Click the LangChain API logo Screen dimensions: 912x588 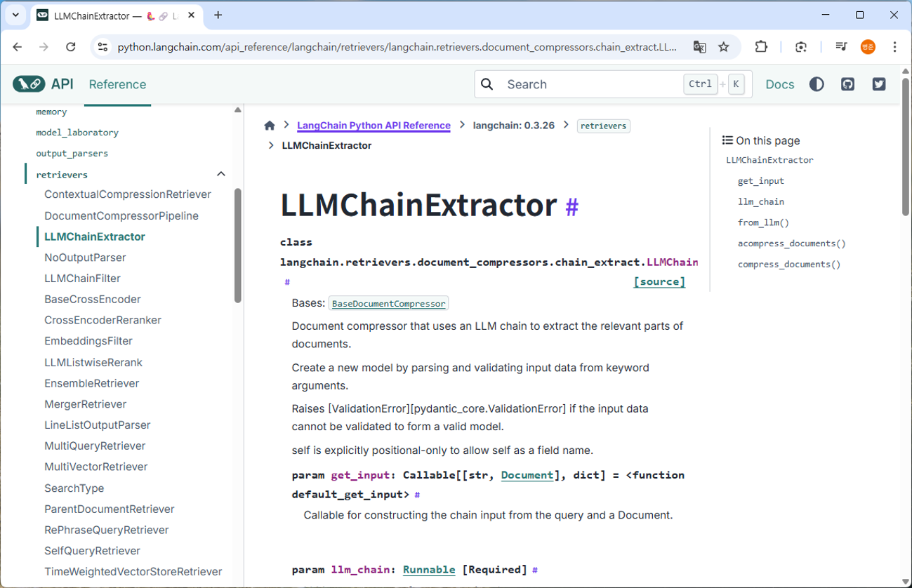[43, 84]
